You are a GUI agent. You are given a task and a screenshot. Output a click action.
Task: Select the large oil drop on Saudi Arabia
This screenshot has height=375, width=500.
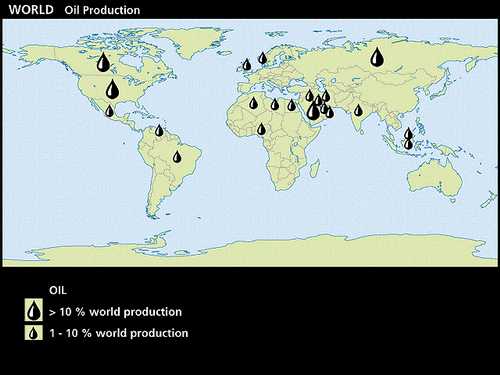[313, 110]
